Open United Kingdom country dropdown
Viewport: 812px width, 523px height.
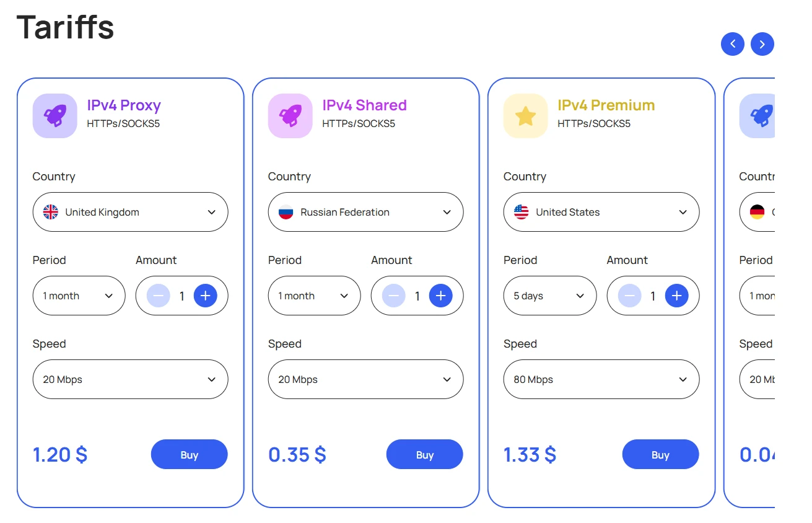(130, 212)
